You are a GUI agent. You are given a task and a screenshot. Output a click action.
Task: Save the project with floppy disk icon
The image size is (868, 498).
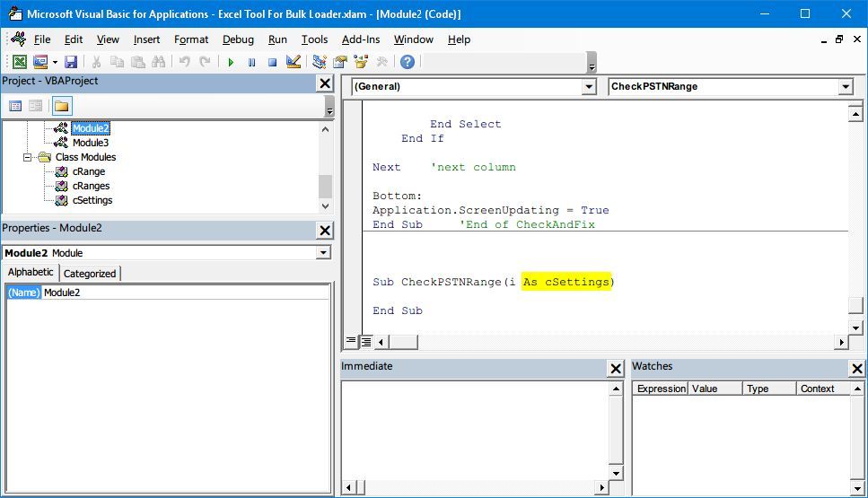coord(71,61)
